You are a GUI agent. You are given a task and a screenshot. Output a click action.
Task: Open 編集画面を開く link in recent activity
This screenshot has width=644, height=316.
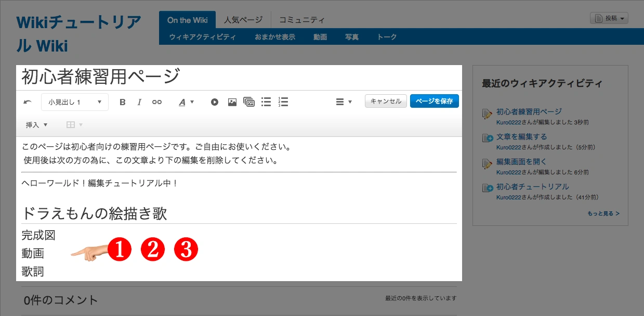click(x=521, y=161)
